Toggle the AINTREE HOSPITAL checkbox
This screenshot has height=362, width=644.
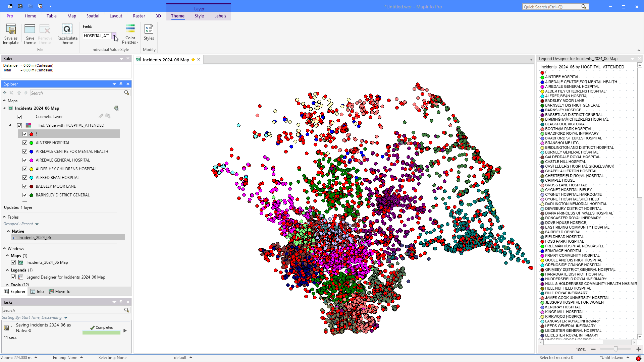tap(25, 143)
